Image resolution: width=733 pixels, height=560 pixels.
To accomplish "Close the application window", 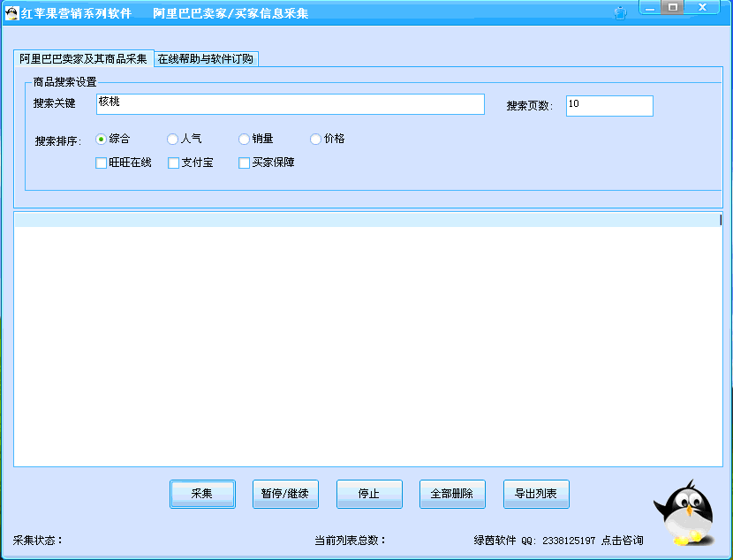I will pyautogui.click(x=702, y=7).
